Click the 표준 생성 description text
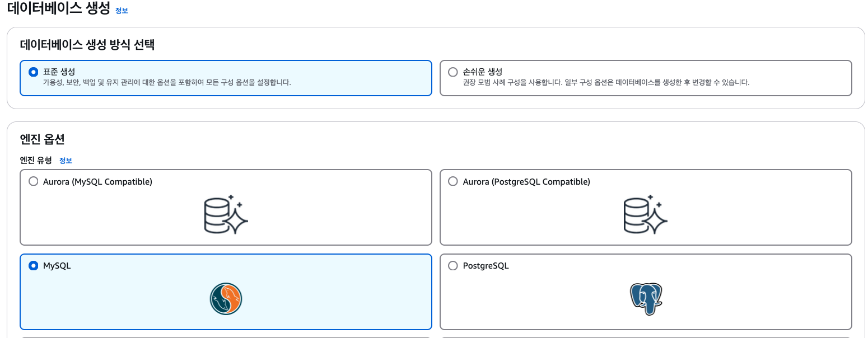 pyautogui.click(x=167, y=82)
